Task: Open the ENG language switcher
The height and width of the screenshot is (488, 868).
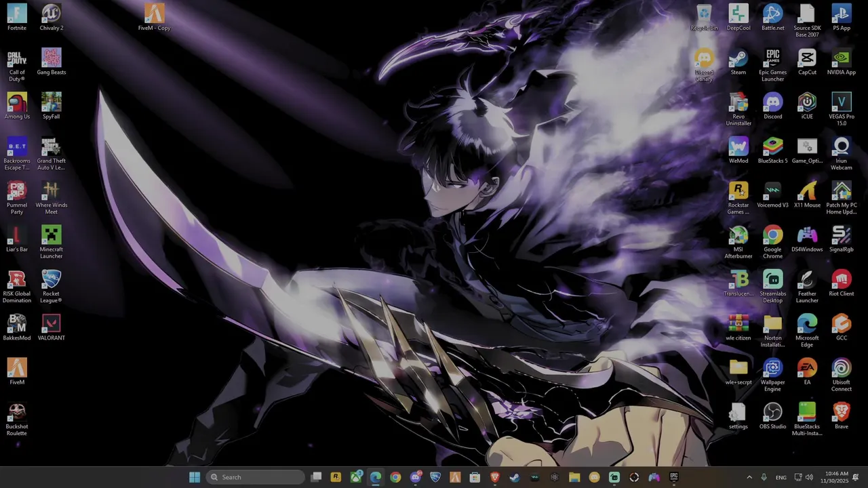Action: pyautogui.click(x=781, y=477)
